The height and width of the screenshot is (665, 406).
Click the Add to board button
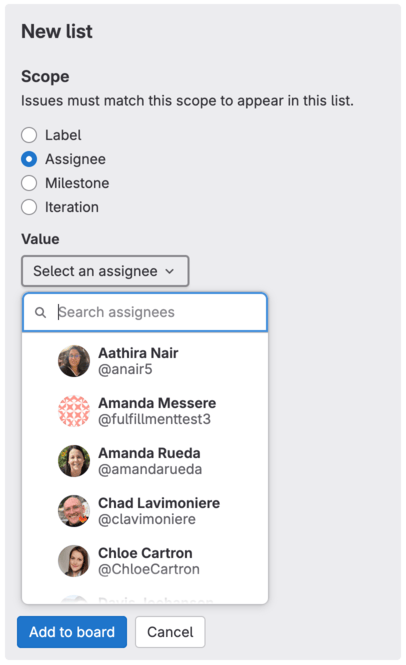(72, 632)
